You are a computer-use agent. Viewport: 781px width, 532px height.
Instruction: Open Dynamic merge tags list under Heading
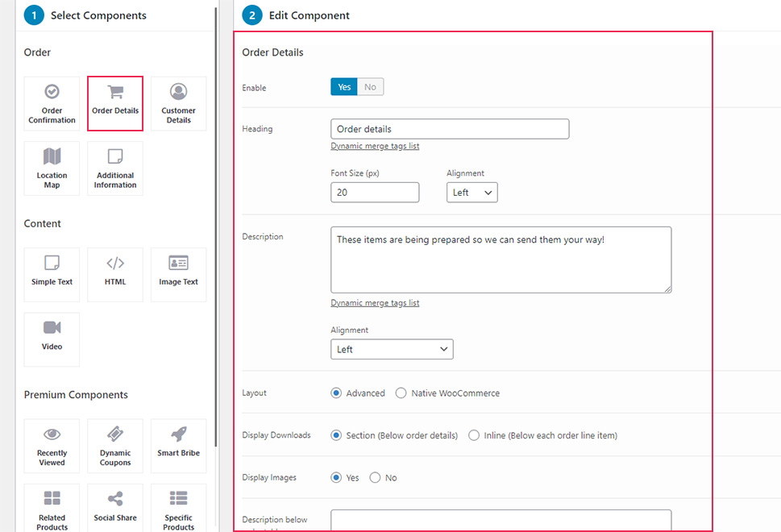(x=375, y=147)
